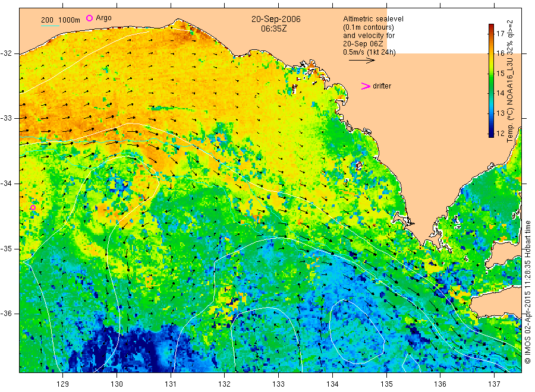
Task: Click the longitude axis label 129
Action: pos(63,384)
